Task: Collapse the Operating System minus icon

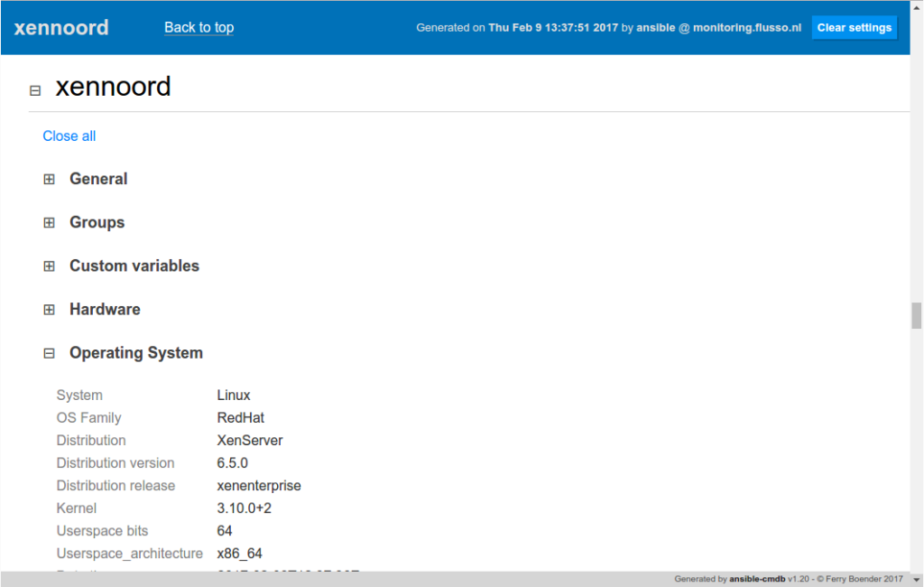Action: pos(50,353)
